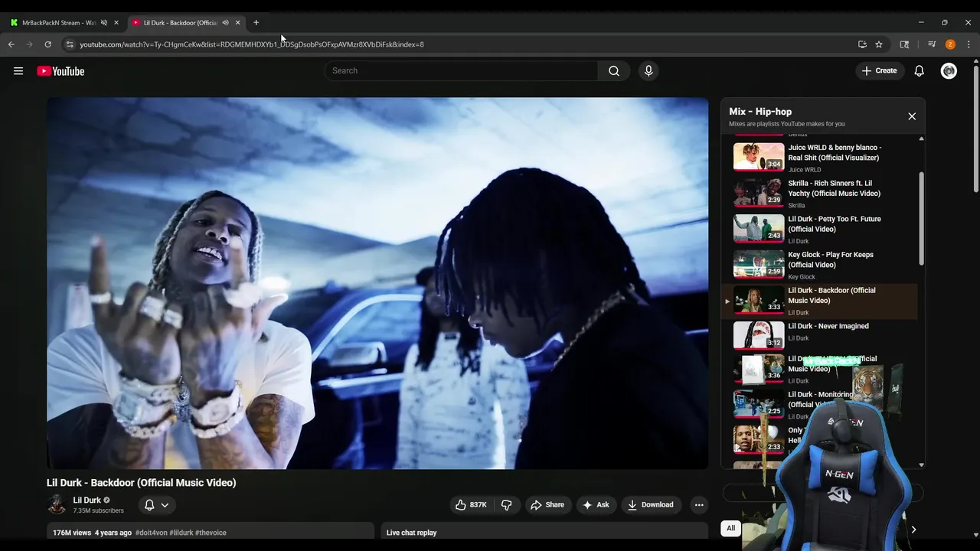
Task: Unmute the MrBackPackN Stream tab audio icon
Action: pos(104,22)
